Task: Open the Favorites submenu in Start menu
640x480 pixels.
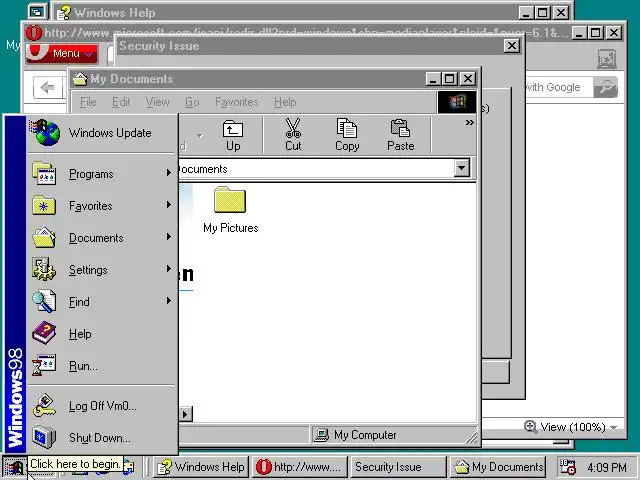Action: [102, 206]
